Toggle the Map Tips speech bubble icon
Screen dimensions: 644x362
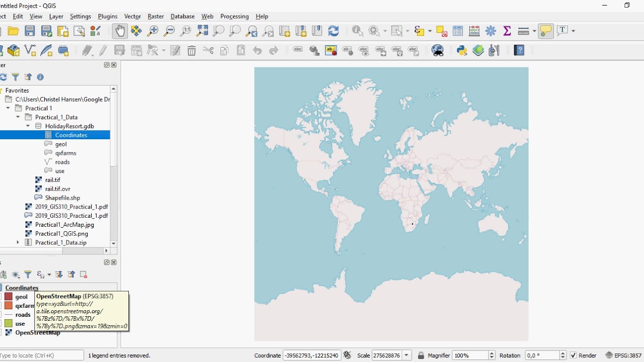545,31
